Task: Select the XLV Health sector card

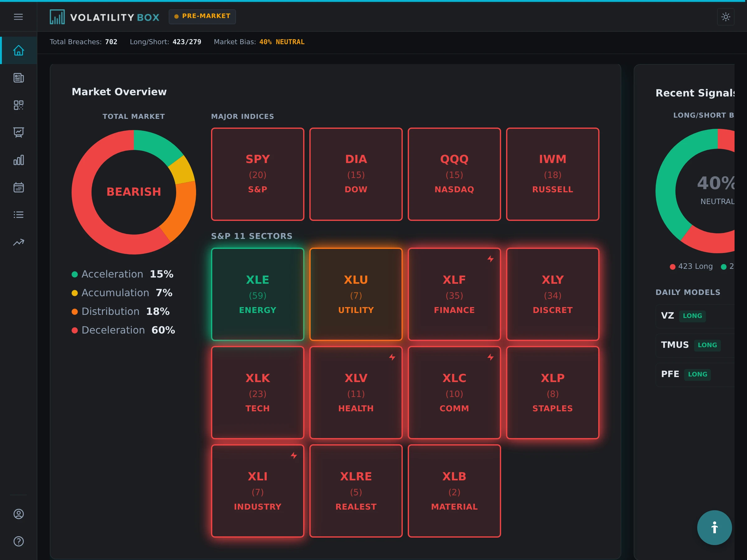Action: point(356,393)
